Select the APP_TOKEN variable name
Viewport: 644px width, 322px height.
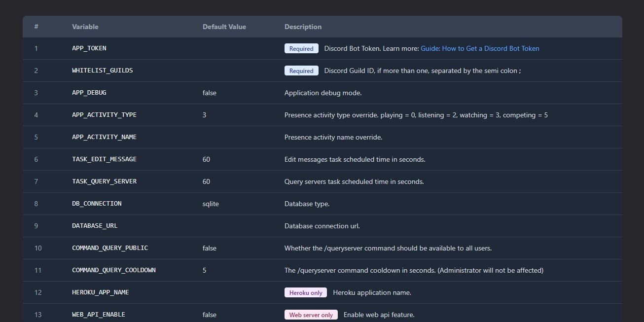(x=89, y=48)
